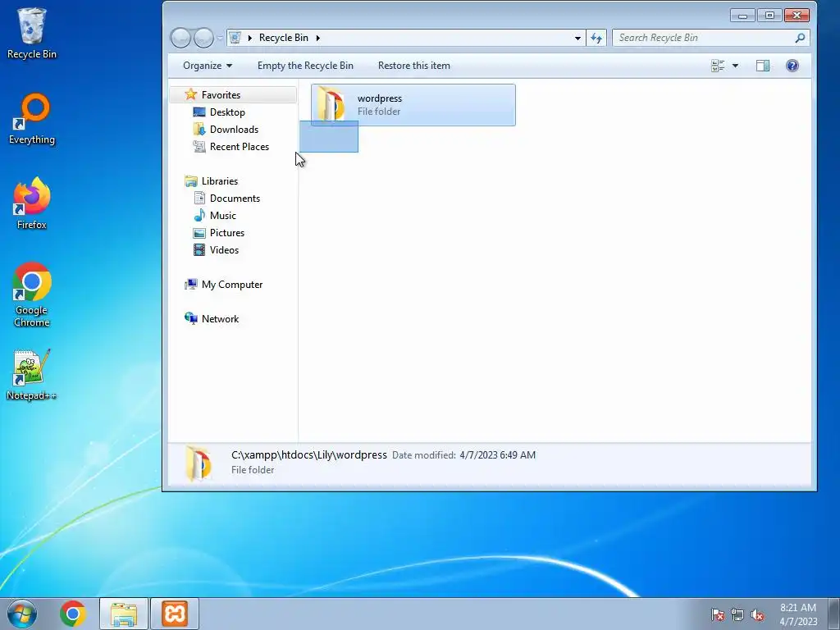Open the Pictures library

(227, 232)
